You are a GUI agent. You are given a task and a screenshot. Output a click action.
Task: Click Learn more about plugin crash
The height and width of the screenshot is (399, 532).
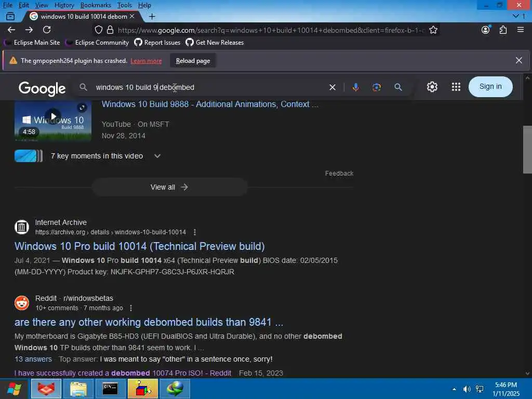pos(146,61)
